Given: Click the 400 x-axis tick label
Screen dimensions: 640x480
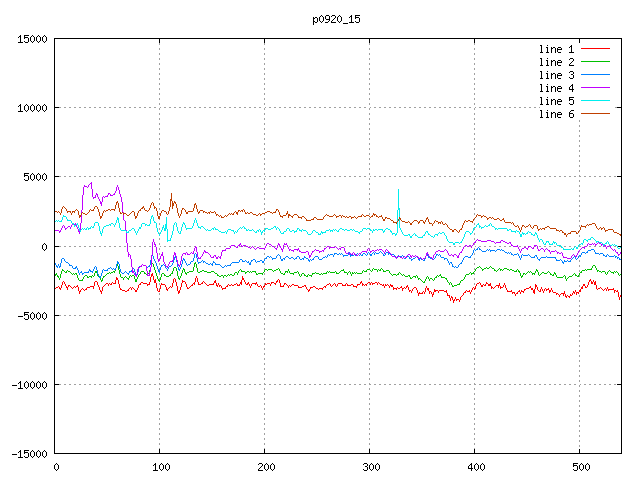Looking at the screenshot, I should 475,467.
